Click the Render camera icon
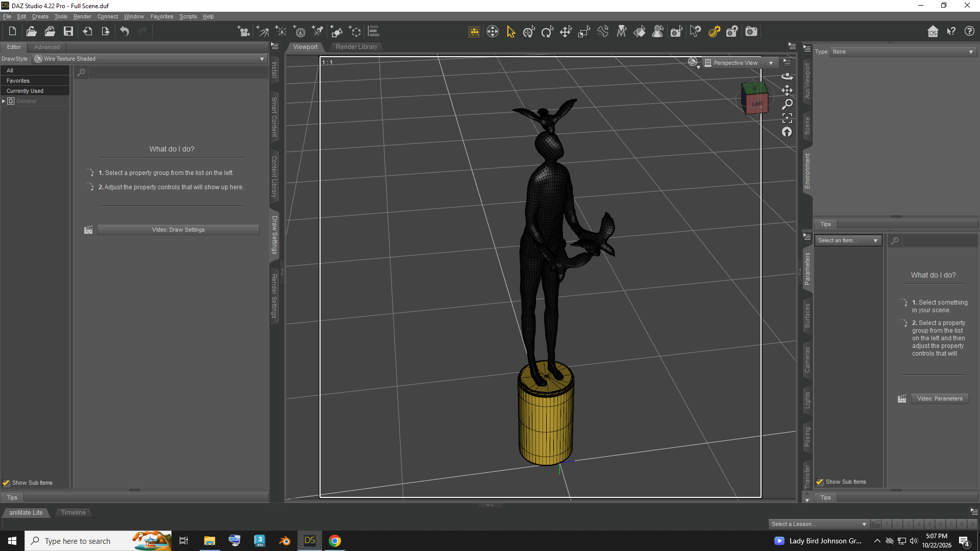The width and height of the screenshot is (980, 551). (x=751, y=32)
